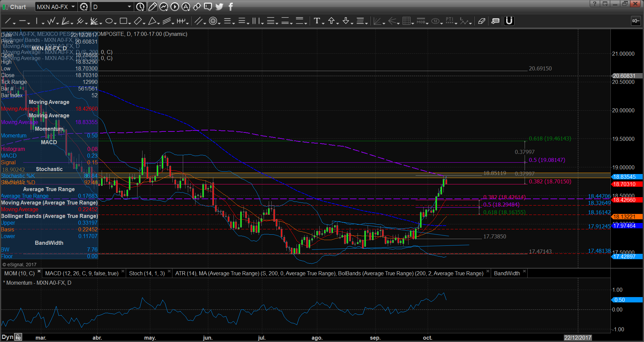The image size is (644, 342).
Task: Select the fan lines tool
Action: (65, 21)
